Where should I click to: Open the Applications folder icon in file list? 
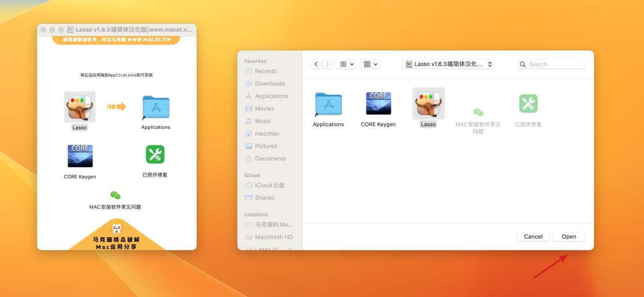(x=328, y=103)
